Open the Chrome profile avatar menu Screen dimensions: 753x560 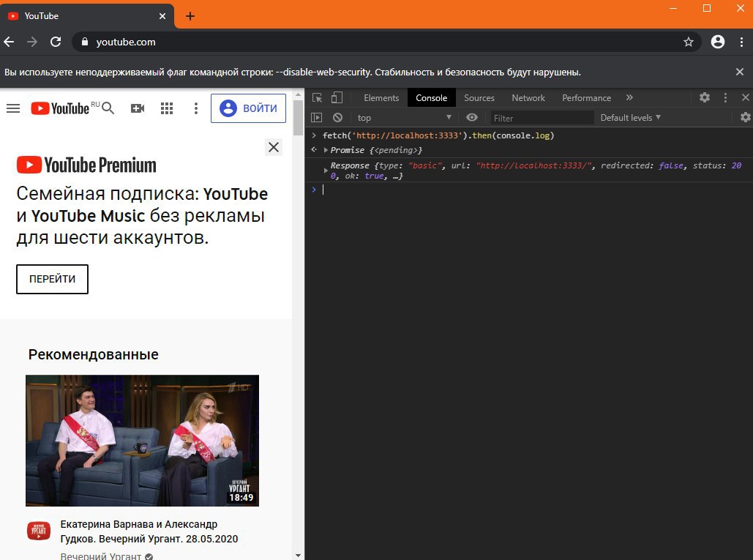click(x=717, y=42)
